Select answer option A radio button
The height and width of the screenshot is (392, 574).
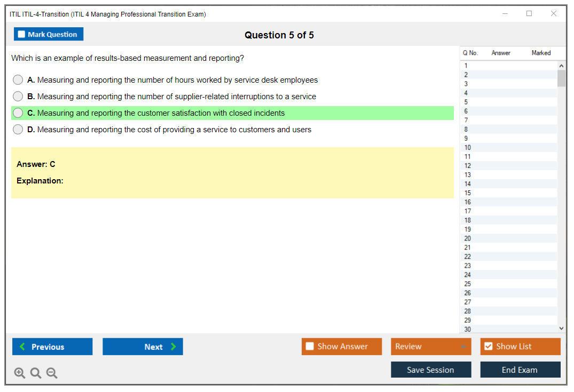click(18, 80)
